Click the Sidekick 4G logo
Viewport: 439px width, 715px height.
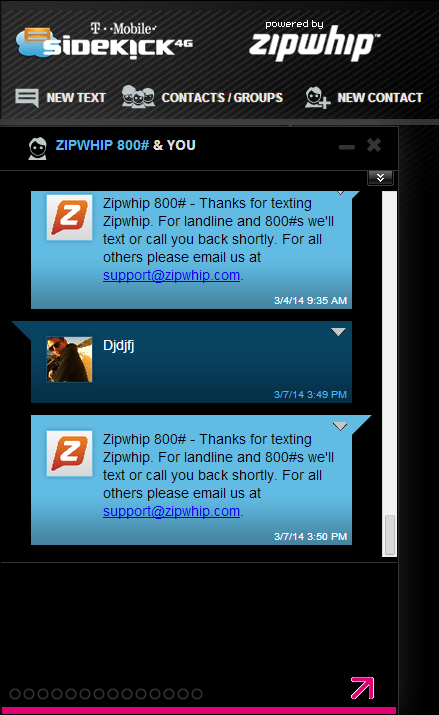tap(104, 41)
